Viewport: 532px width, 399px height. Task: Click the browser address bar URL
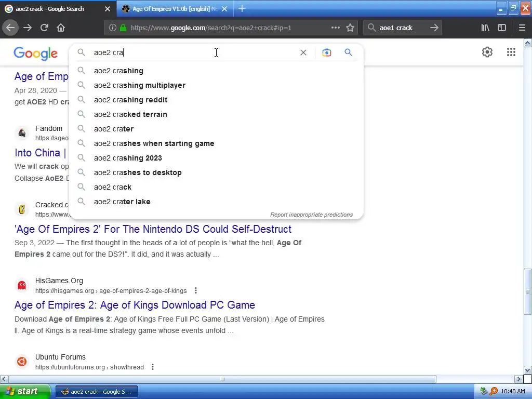pyautogui.click(x=211, y=28)
